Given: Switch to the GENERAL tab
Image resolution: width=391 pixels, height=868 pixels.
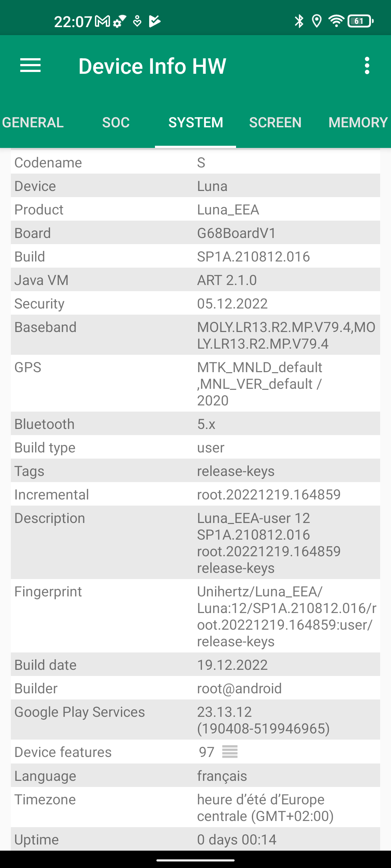Looking at the screenshot, I should [x=33, y=123].
